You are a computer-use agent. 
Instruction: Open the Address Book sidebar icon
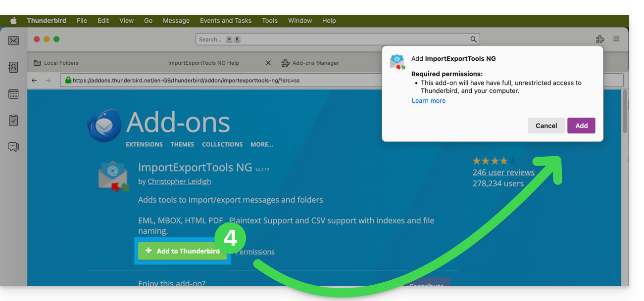click(x=13, y=67)
